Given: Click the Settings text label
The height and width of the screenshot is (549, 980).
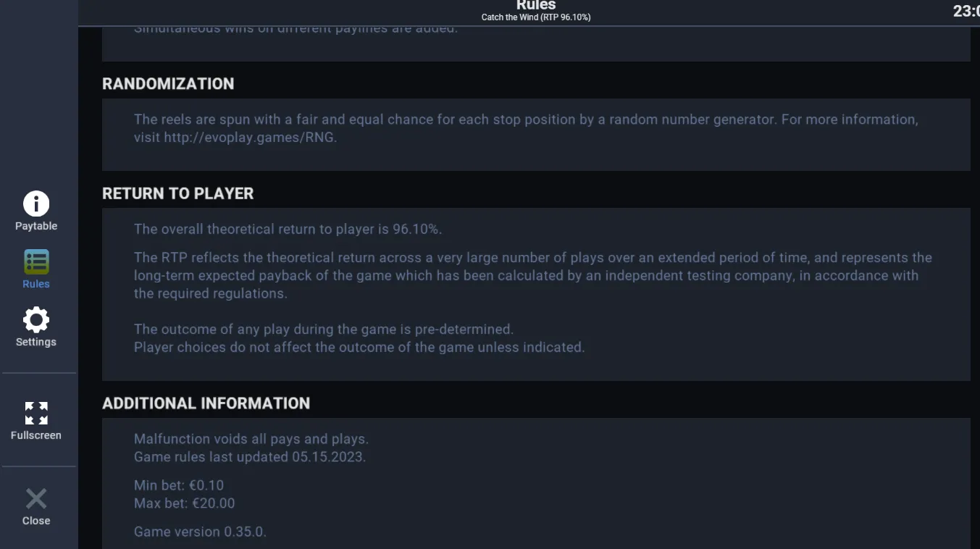Looking at the screenshot, I should click(x=36, y=342).
